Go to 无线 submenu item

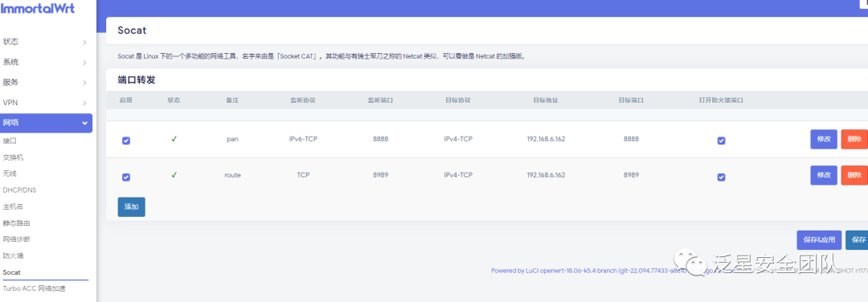pyautogui.click(x=10, y=173)
